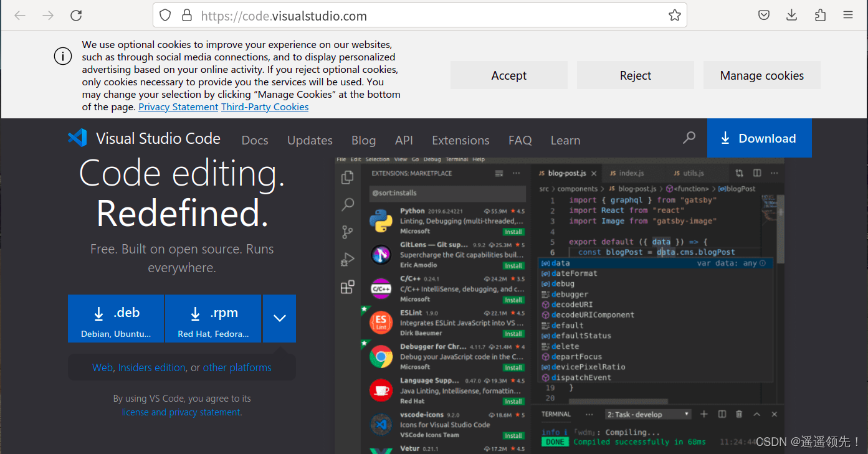
Task: Click the Run and Debug icon
Action: coord(348,260)
